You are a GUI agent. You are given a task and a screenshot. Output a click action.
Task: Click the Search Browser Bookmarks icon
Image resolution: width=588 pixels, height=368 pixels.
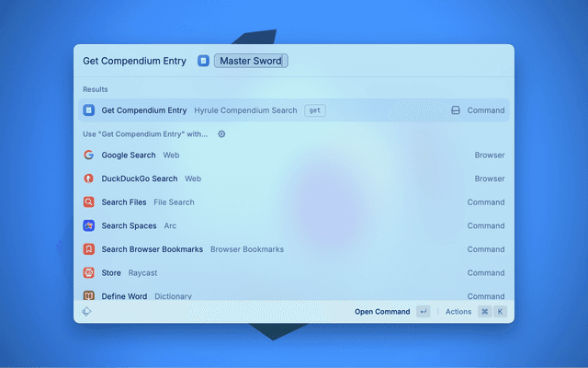tap(89, 249)
